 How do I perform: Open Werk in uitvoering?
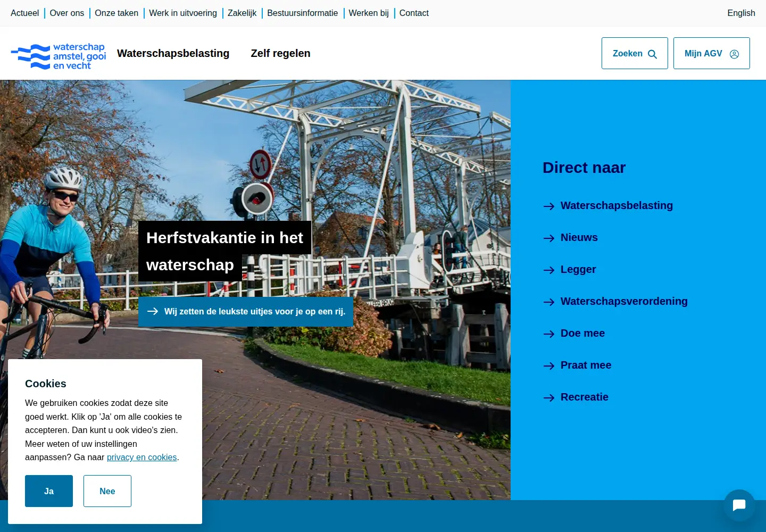click(x=183, y=13)
